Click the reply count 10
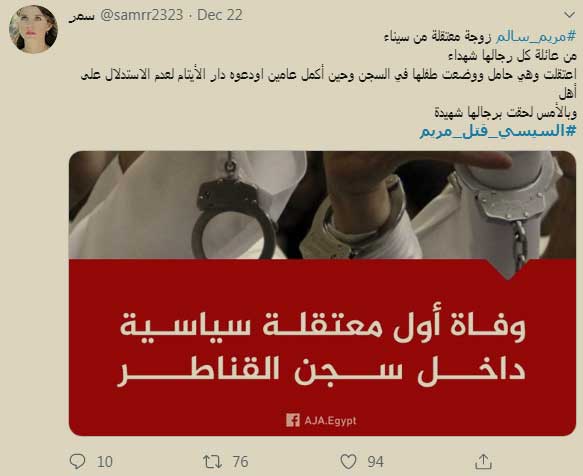The image size is (583, 476). [104, 462]
